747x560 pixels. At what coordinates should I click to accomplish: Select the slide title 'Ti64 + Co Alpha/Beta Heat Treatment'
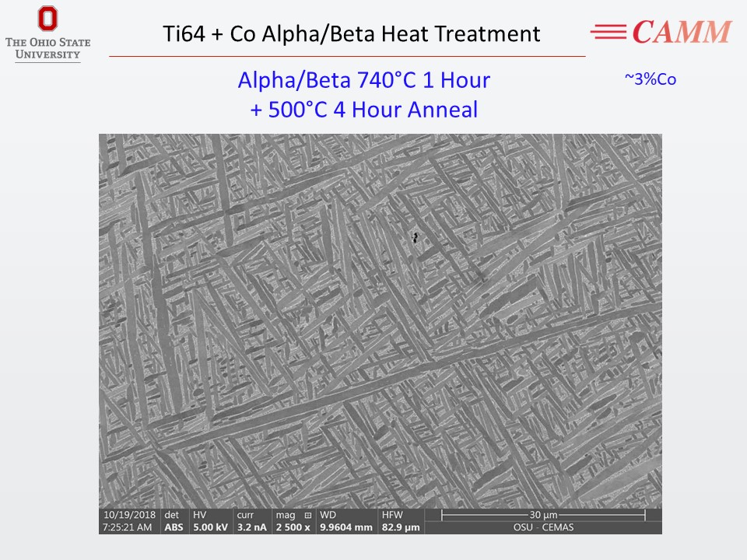coord(351,34)
